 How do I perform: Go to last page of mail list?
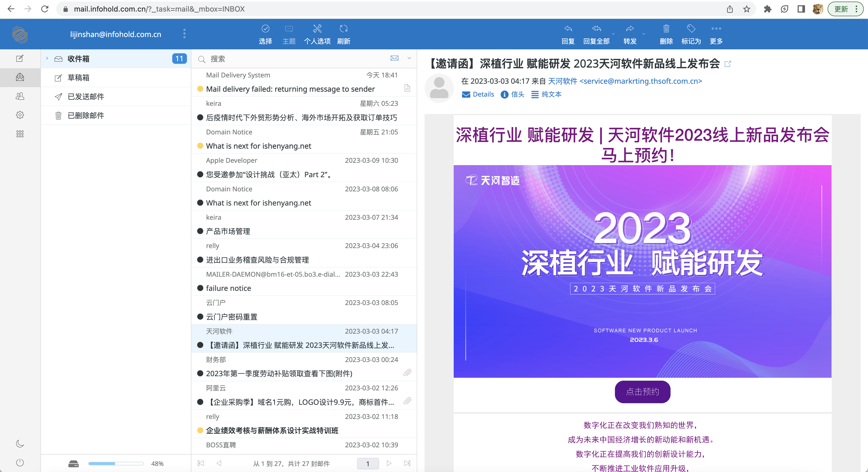click(x=407, y=463)
